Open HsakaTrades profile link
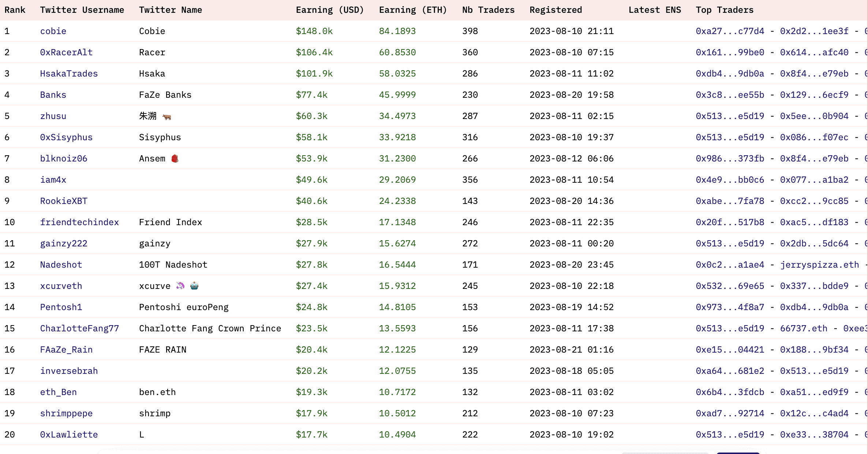868x454 pixels. (x=69, y=74)
